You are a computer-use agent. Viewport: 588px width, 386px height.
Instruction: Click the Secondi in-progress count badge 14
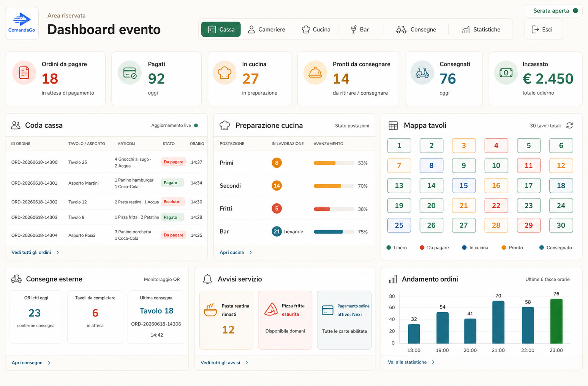click(x=277, y=186)
